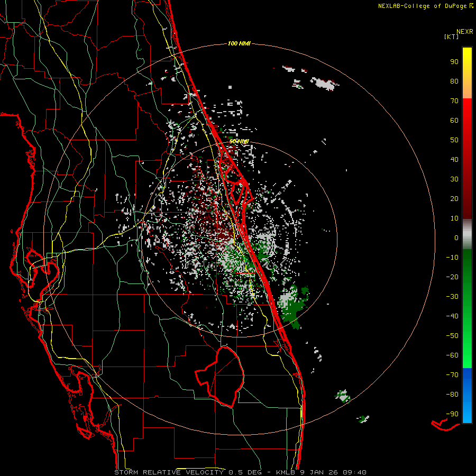This screenshot has width=476, height=476.
Task: Click the -60 value on velocity scale
Action: (x=452, y=355)
